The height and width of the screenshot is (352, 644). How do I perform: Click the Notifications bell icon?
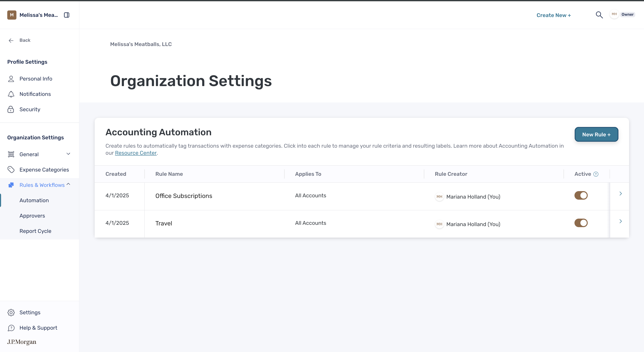click(x=11, y=94)
